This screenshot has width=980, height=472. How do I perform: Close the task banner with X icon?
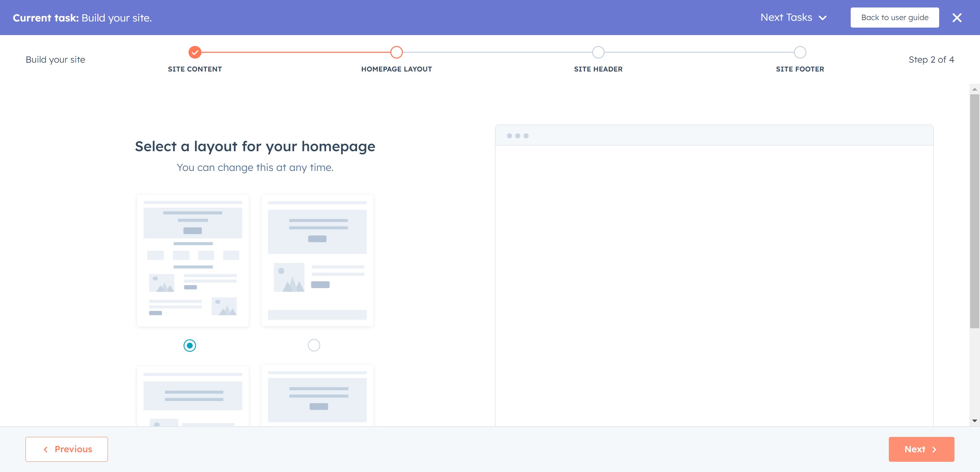(957, 18)
